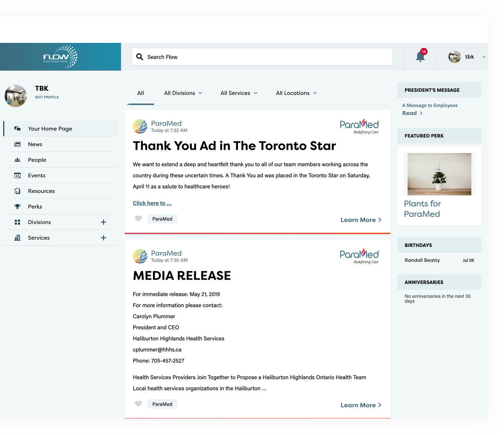
Task: Expand the Services section with plus
Action: click(x=103, y=238)
